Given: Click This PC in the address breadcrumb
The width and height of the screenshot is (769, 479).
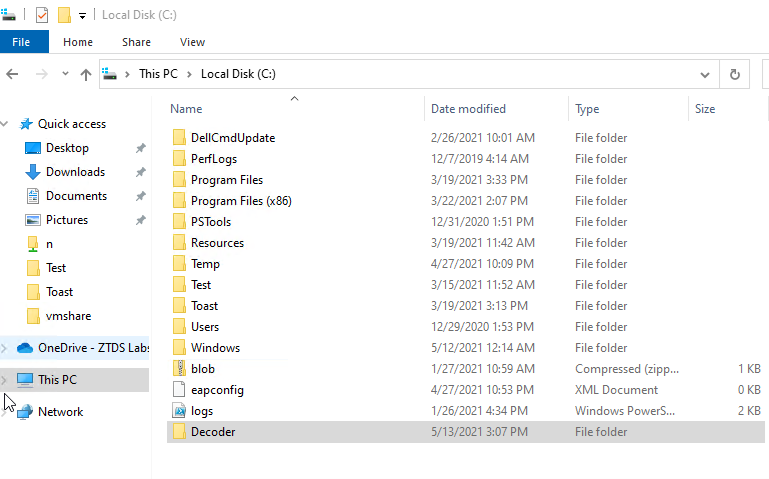Looking at the screenshot, I should point(158,74).
